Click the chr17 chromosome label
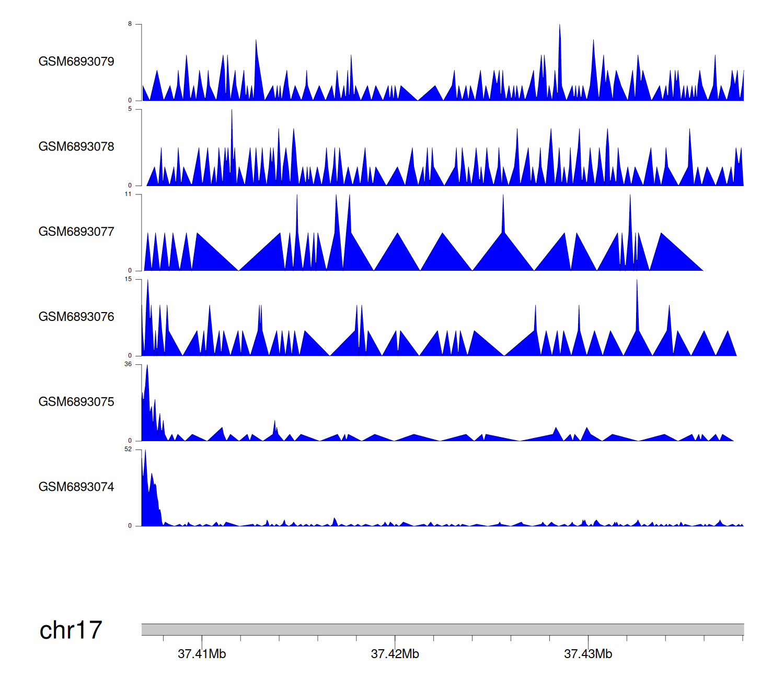The image size is (784, 690). [71, 630]
